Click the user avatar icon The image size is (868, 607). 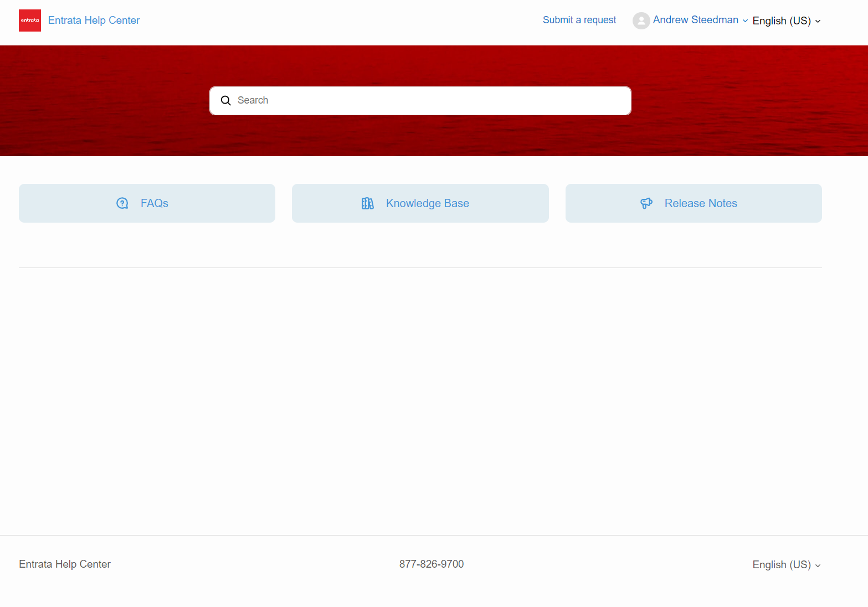click(x=641, y=20)
